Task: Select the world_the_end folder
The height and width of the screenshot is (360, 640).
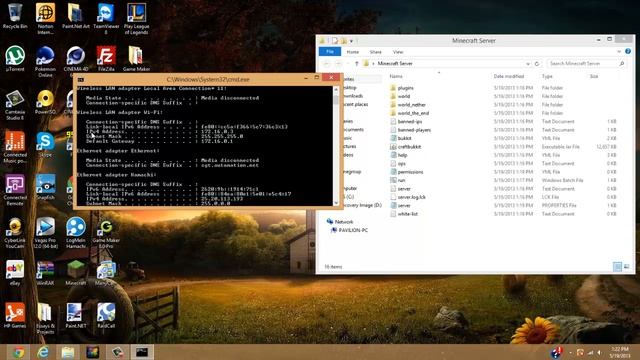Action: 413,113
